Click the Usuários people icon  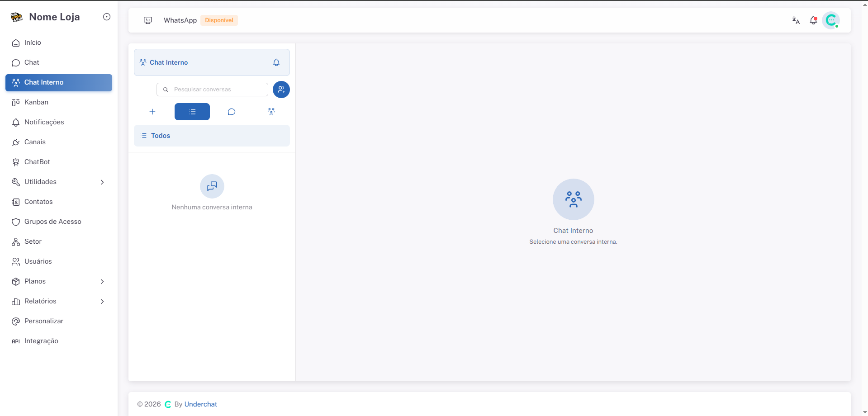point(16,262)
